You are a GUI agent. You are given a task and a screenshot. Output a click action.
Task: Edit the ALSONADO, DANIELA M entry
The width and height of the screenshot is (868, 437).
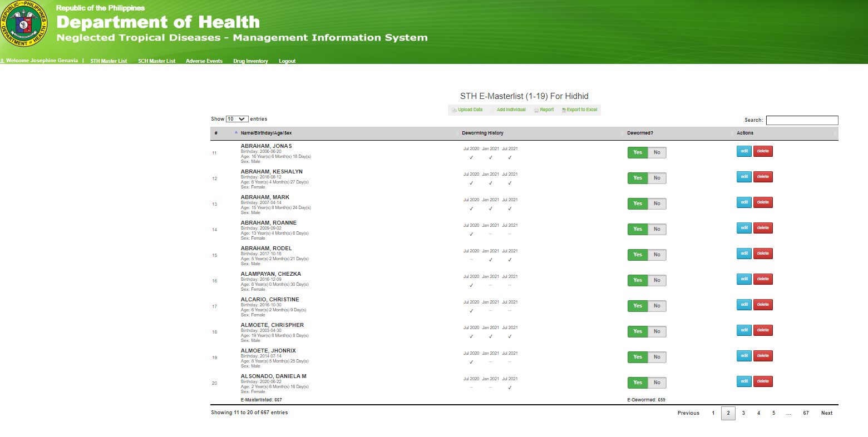744,381
